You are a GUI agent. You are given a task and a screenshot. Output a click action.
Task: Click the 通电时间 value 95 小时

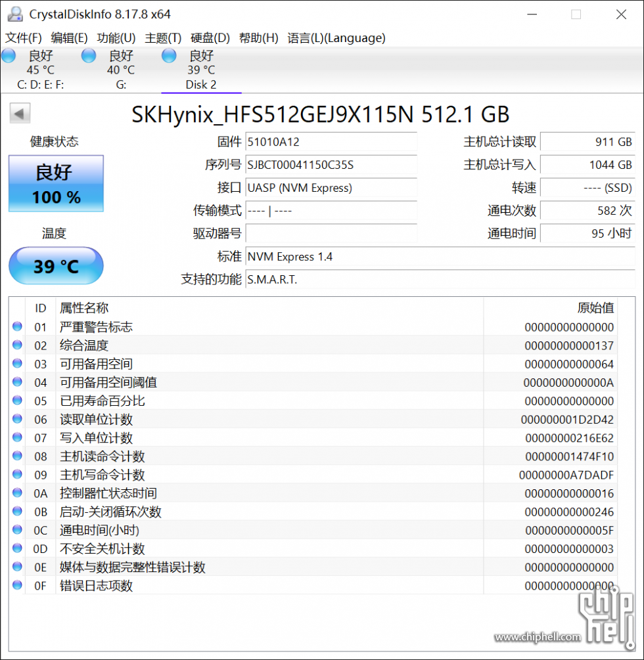(587, 233)
